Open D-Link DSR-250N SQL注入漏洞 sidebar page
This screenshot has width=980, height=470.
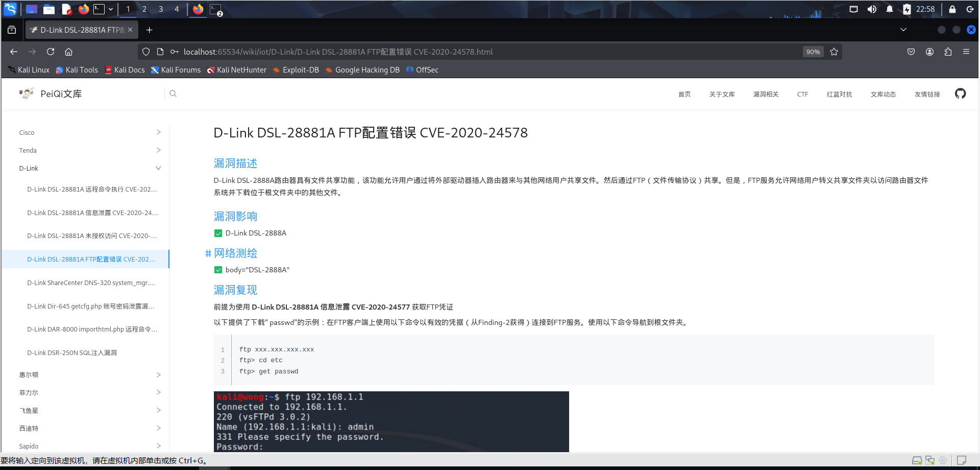(72, 353)
